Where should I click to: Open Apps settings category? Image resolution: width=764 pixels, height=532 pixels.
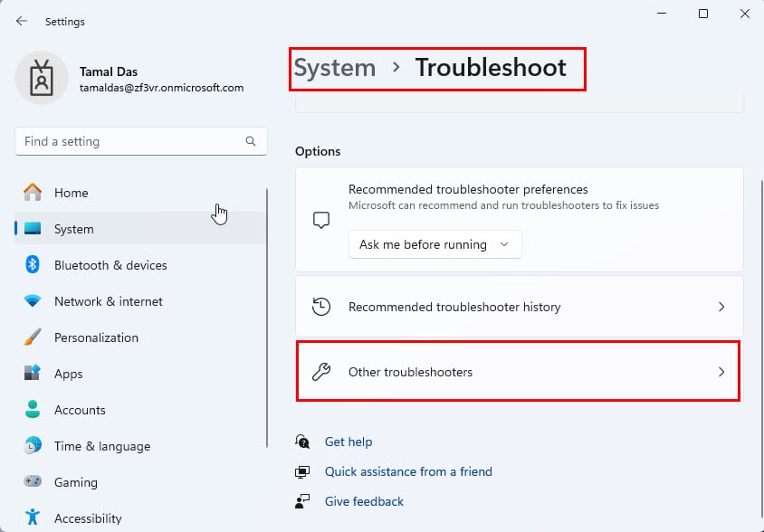click(x=140, y=374)
